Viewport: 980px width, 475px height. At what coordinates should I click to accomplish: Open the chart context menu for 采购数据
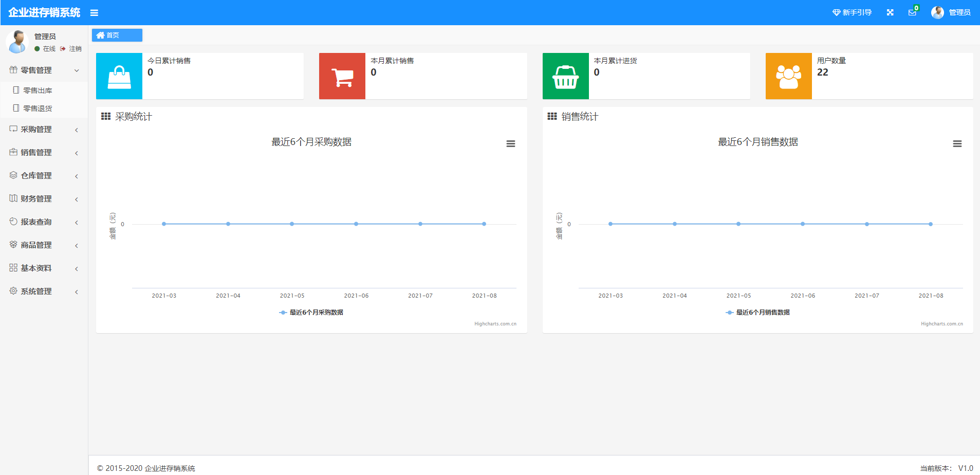click(x=511, y=144)
